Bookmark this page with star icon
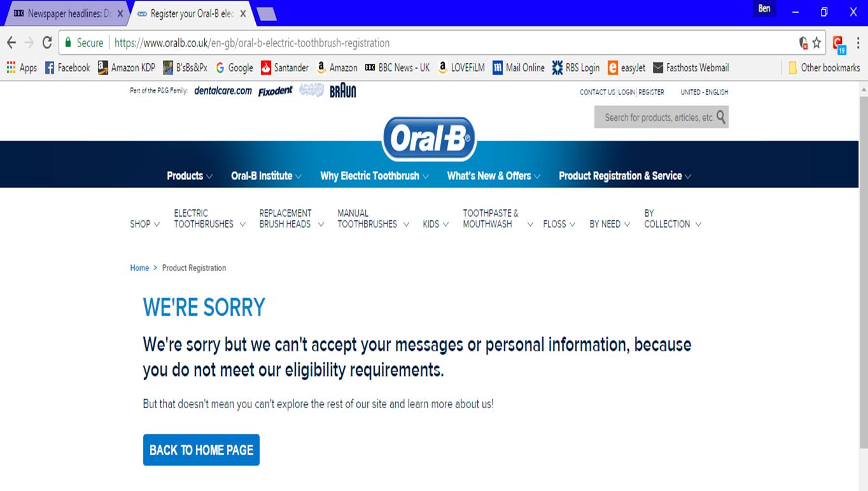868x491 pixels. 816,43
